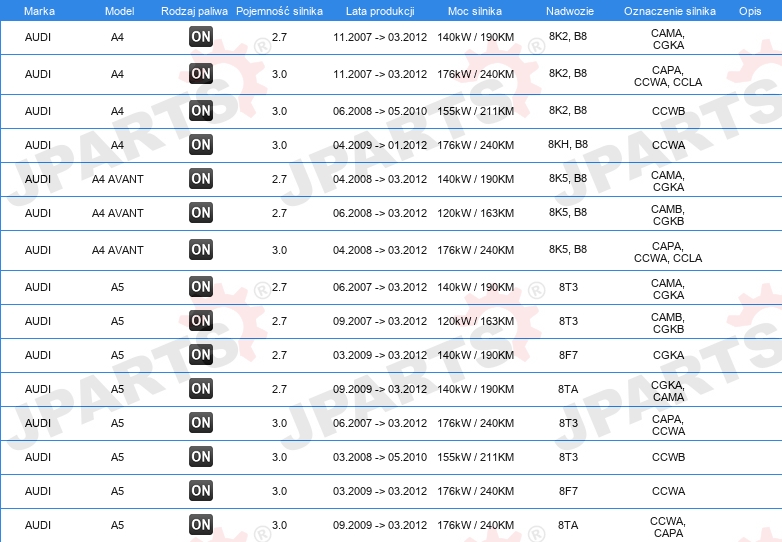Select the date cell 03.2008 -> 05.2010
Screen dimensions: 782x542
pyautogui.click(x=380, y=457)
